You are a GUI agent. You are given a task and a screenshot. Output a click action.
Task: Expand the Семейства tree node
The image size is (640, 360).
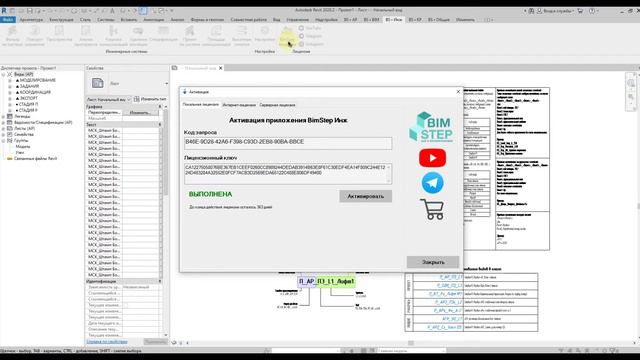(x=3, y=134)
